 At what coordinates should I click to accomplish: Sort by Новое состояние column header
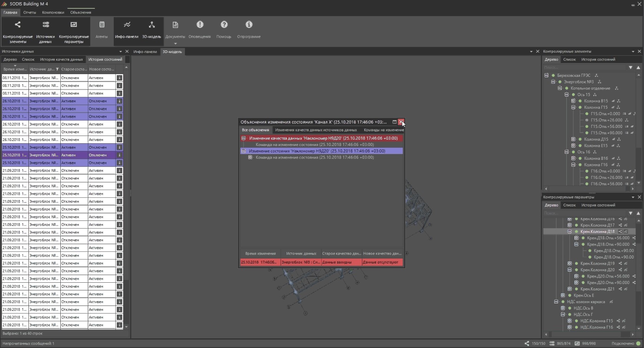click(x=101, y=70)
